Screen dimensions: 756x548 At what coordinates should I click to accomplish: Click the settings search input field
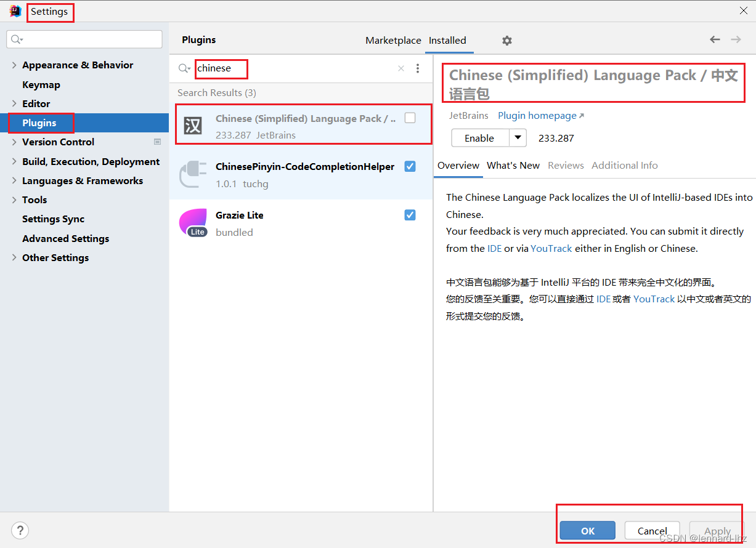coord(84,39)
